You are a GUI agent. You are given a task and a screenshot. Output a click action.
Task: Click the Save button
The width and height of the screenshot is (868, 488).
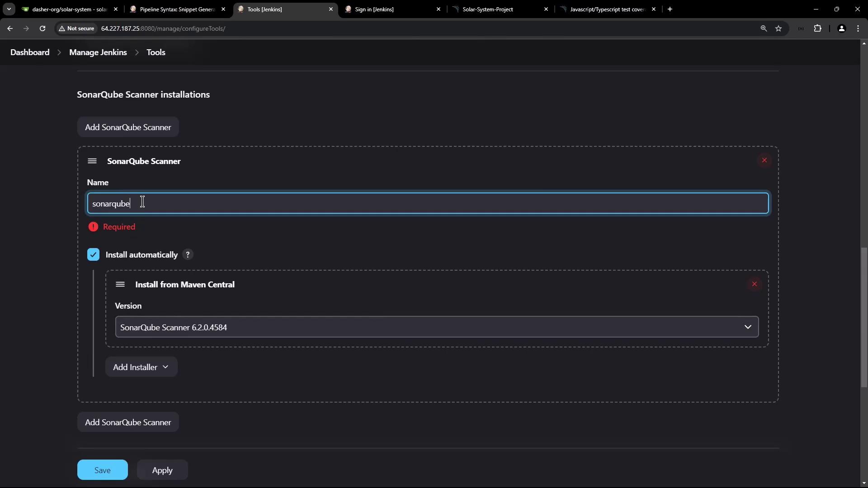coord(102,470)
